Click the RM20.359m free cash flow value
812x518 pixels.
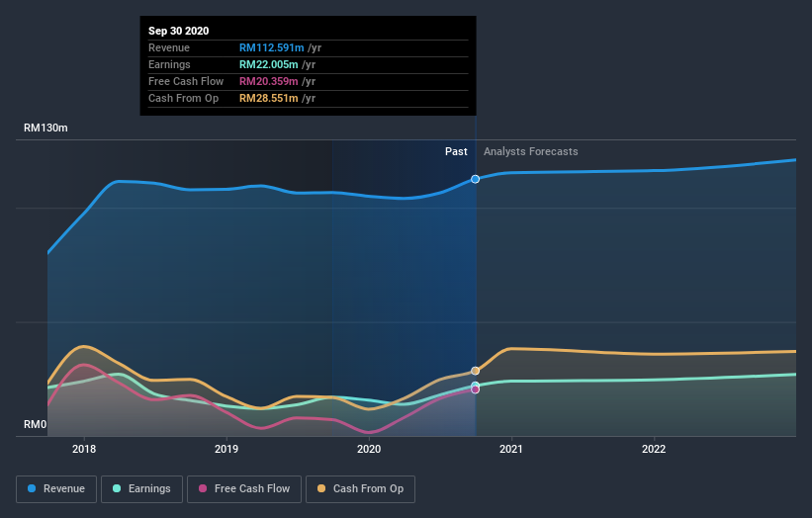pyautogui.click(x=268, y=82)
